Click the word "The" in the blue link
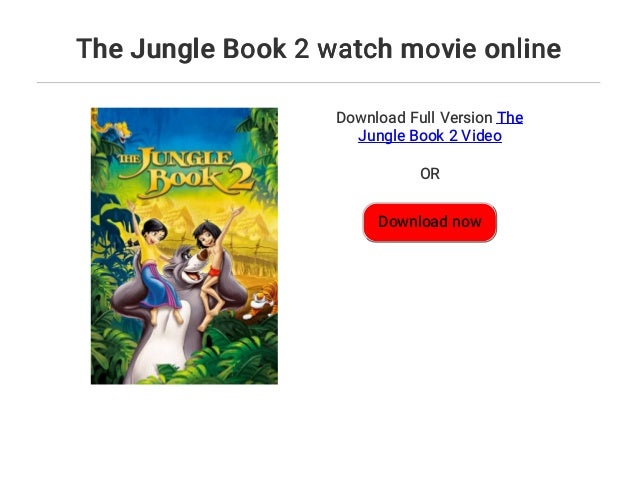 click(x=510, y=118)
